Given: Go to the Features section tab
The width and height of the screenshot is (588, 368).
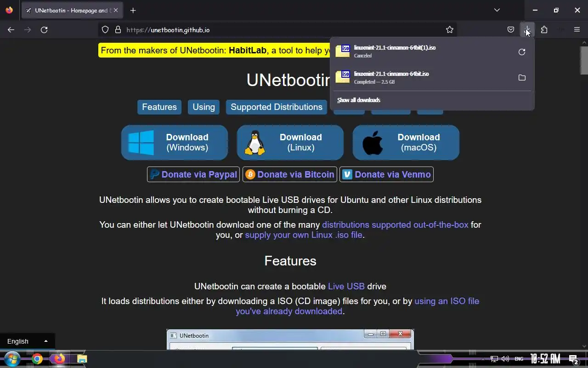Looking at the screenshot, I should point(159,107).
